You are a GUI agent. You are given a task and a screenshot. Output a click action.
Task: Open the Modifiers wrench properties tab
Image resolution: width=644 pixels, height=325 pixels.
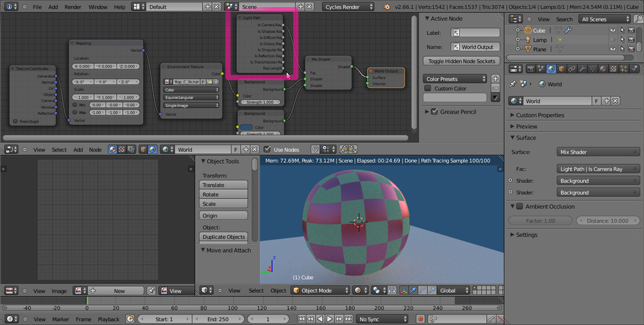coord(582,69)
